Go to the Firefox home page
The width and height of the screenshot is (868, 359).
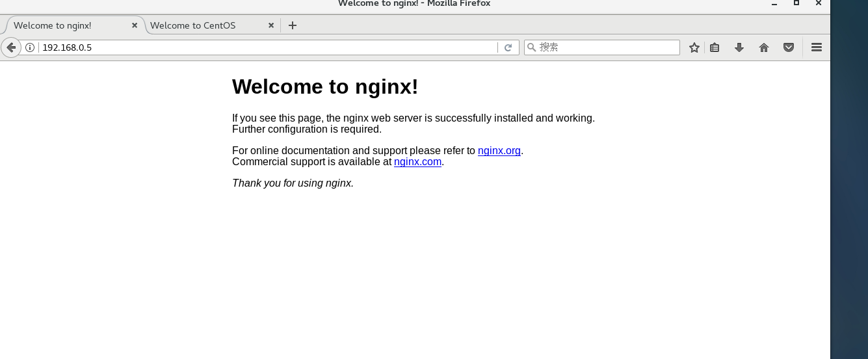tap(764, 47)
